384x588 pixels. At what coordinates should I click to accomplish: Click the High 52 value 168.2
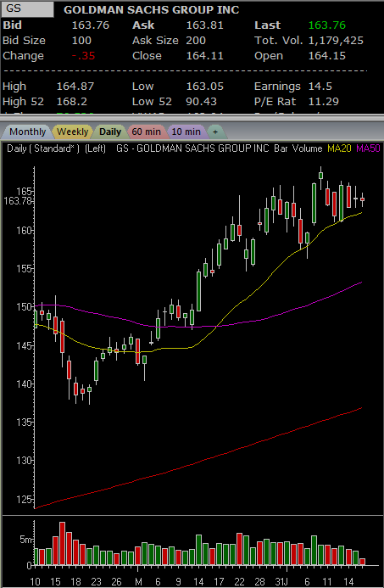click(x=72, y=102)
